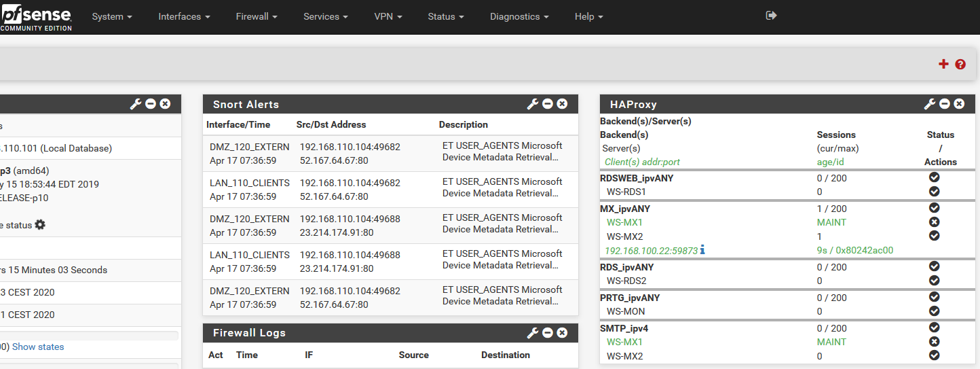Viewport: 980px width, 369px height.
Task: Click MX_ipvANY backend status check icon
Action: point(934,208)
